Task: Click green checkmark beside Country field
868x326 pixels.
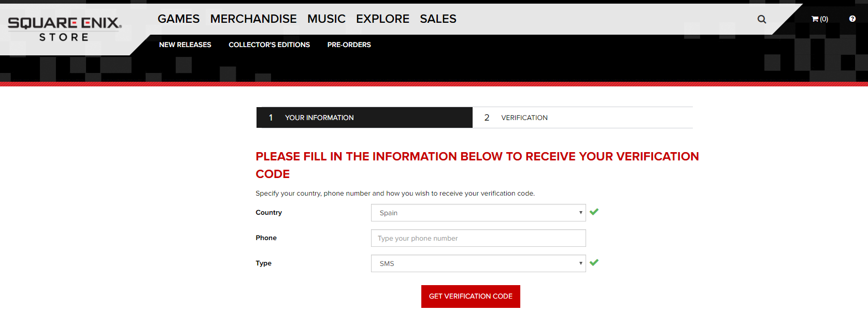Action: tap(594, 212)
